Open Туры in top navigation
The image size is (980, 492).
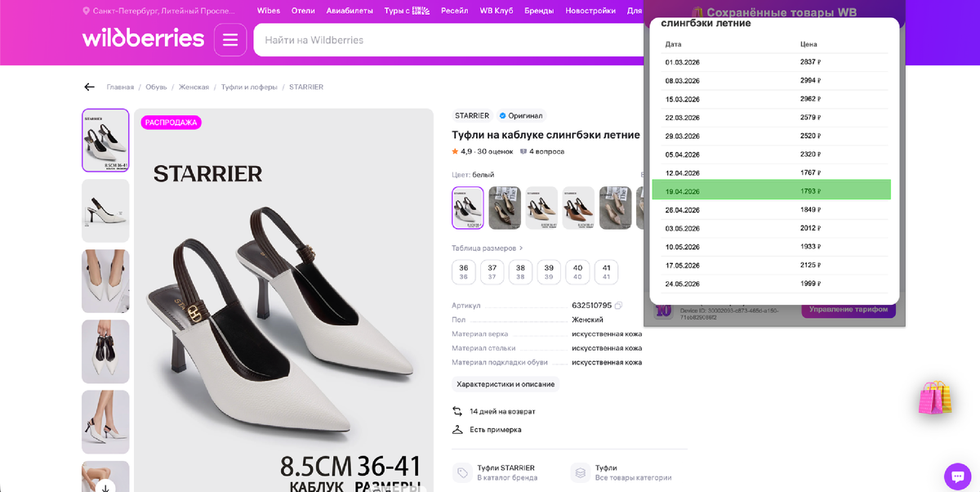pos(408,11)
